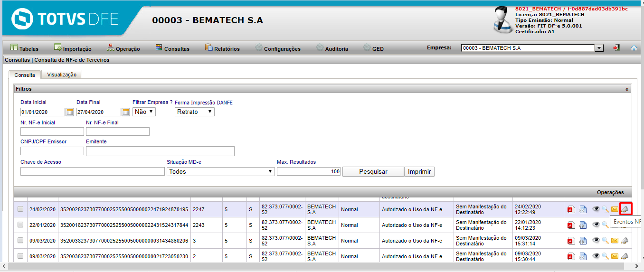Focus the Nr. NF-e Inicial field
This screenshot has width=644, height=272.
tap(52, 131)
